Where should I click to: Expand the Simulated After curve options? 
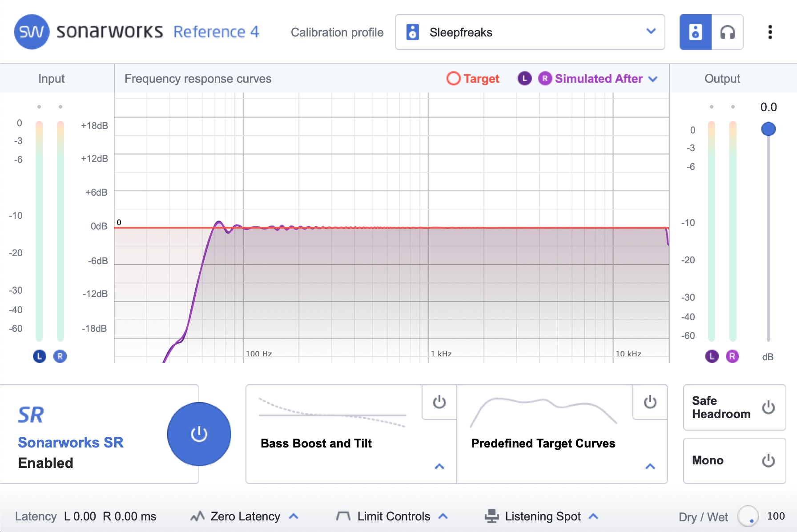click(653, 79)
